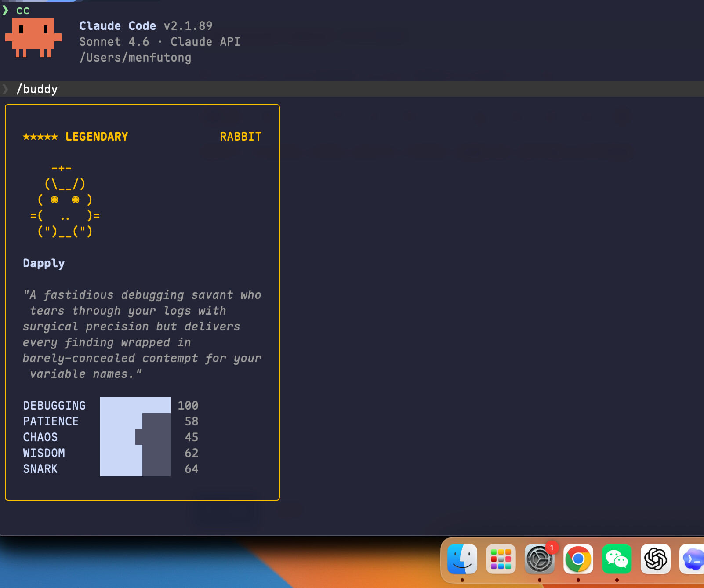Click the CHAOS stat value 45
Viewport: 704px width, 588px height.
(192, 437)
